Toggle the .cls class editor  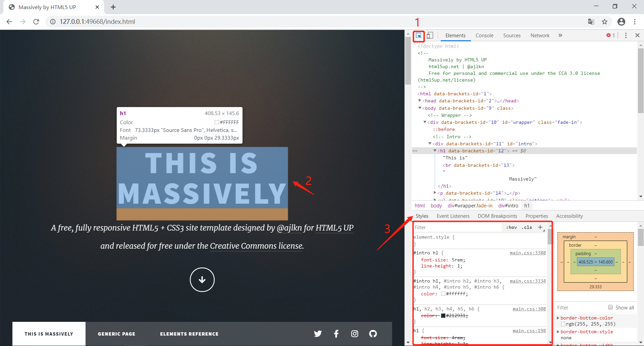527,227
